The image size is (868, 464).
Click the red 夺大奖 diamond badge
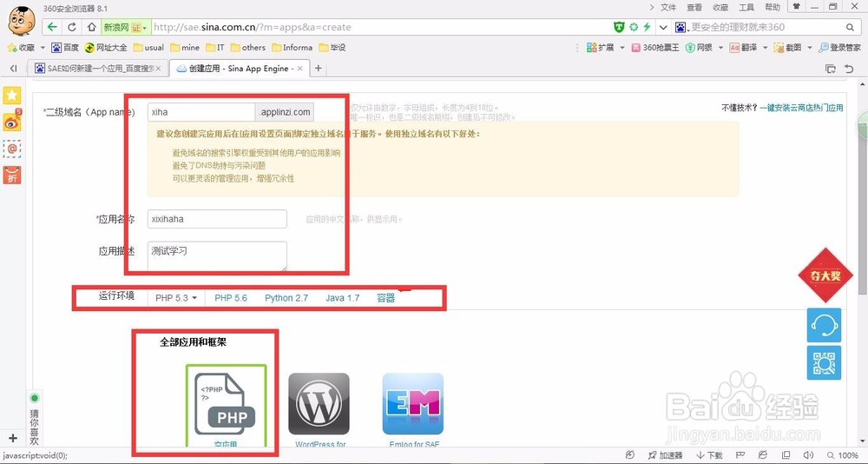[825, 275]
